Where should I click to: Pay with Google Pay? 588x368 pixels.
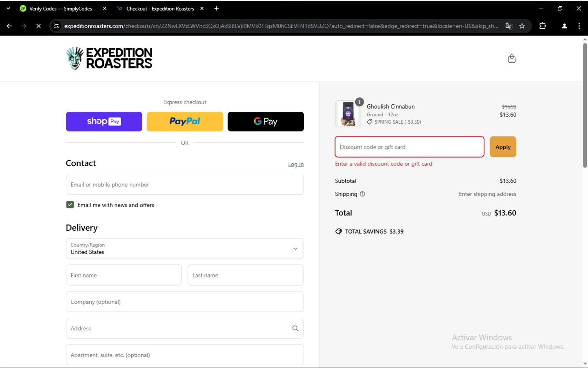coord(266,122)
